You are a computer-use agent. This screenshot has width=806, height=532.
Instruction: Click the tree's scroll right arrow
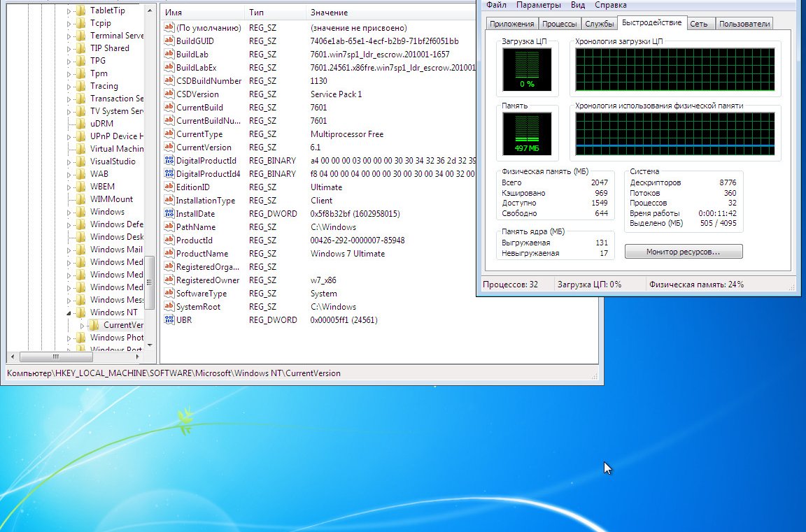pyautogui.click(x=138, y=357)
